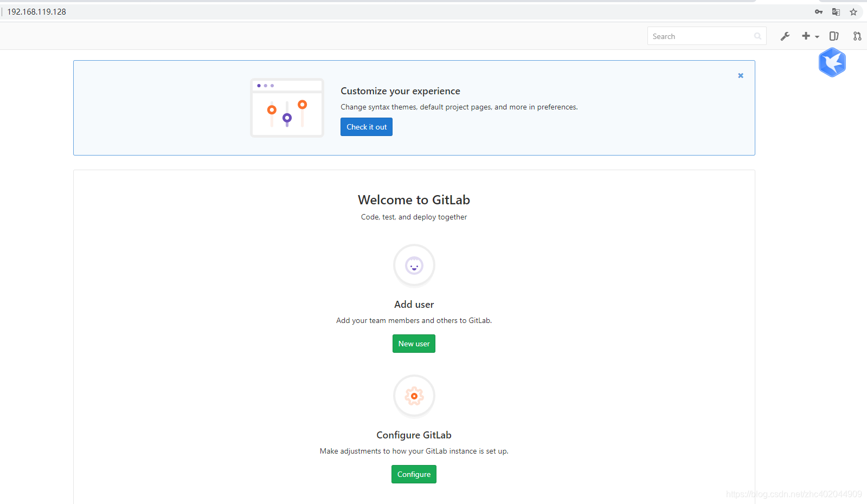Image resolution: width=867 pixels, height=504 pixels.
Task: Open the merge requests icon
Action: 857,36
